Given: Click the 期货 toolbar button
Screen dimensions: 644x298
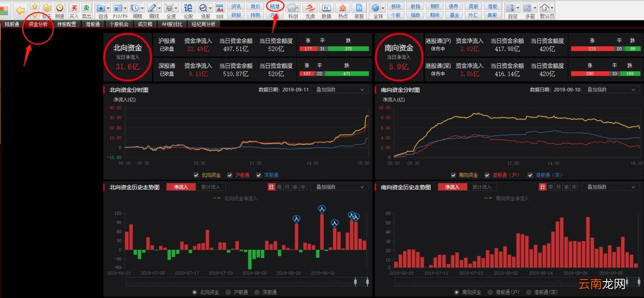Looking at the screenshot, I should pyautogui.click(x=435, y=15).
